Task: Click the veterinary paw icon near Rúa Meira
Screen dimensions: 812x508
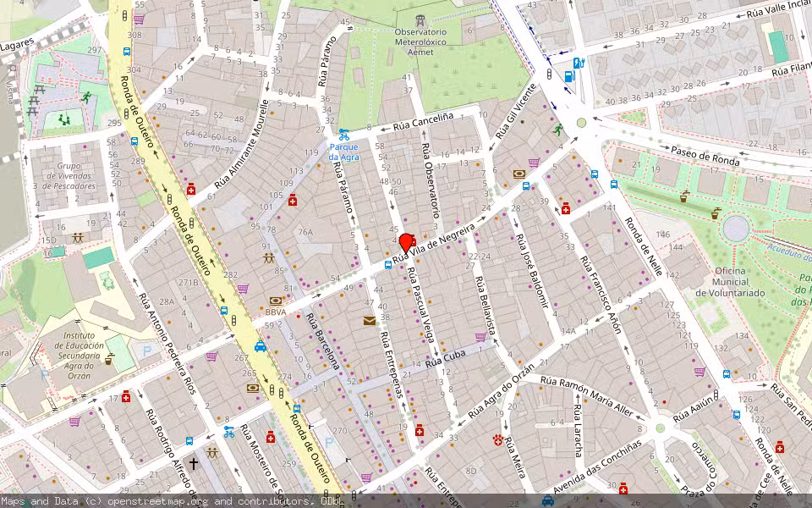Action: (x=498, y=440)
